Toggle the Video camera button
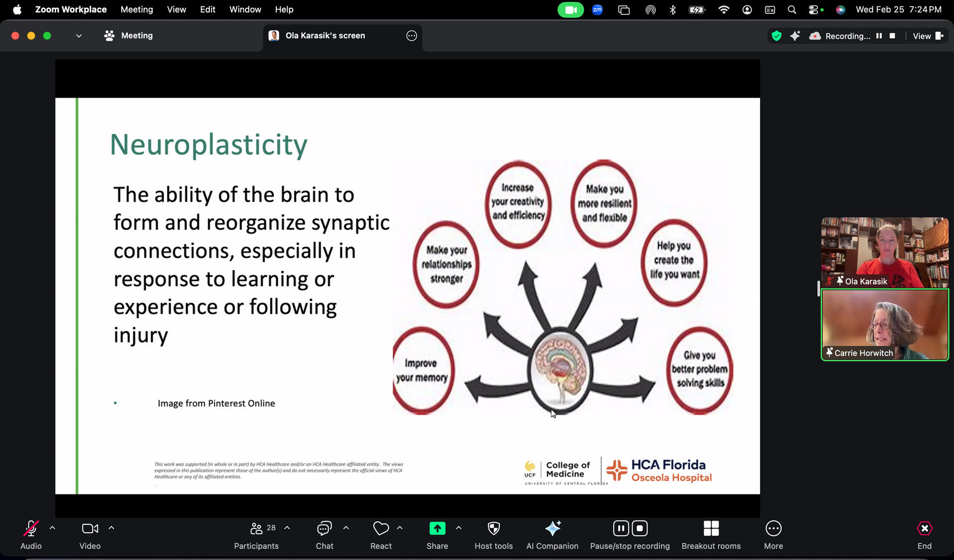Screen dimensions: 954x560 pos(90,535)
